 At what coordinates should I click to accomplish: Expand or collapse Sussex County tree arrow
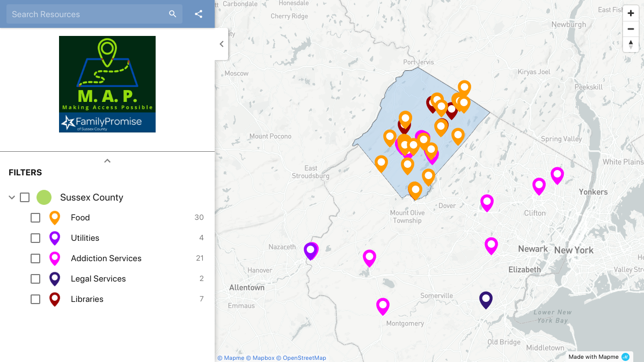(x=12, y=197)
